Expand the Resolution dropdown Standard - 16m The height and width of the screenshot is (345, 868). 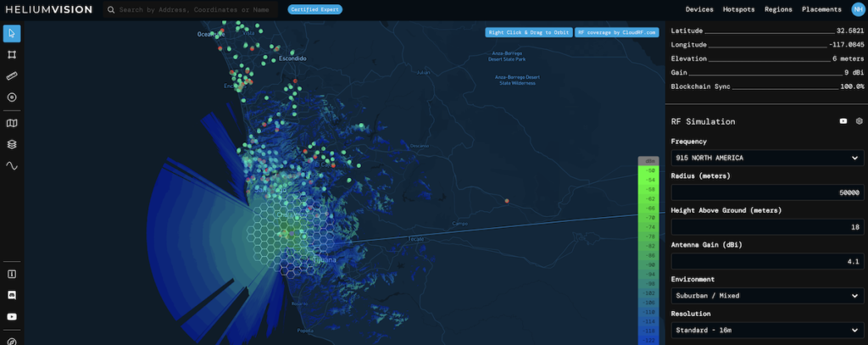[766, 331]
